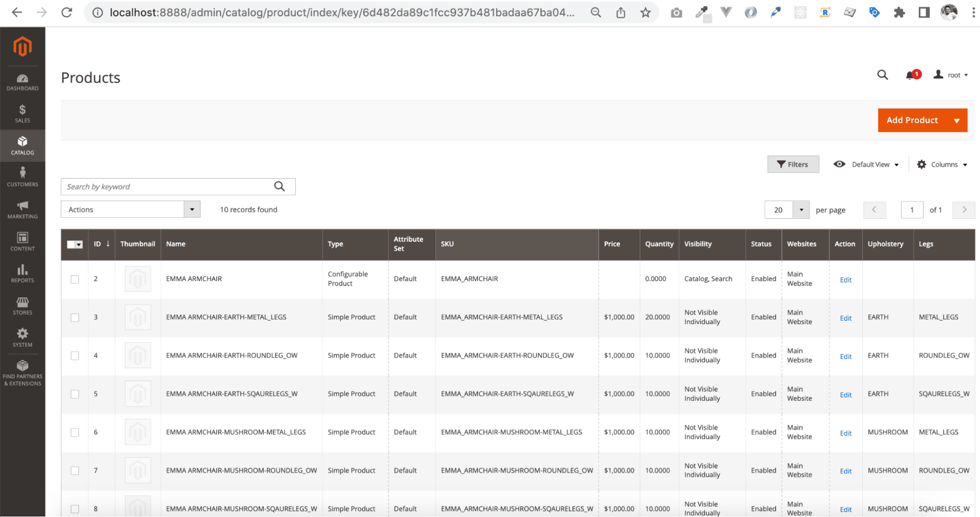Click the magnifier in keyword search box
980x517 pixels.
pos(279,186)
